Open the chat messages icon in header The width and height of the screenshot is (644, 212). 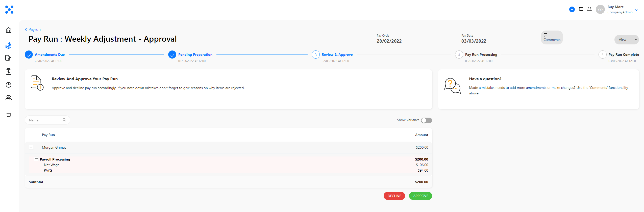[581, 9]
